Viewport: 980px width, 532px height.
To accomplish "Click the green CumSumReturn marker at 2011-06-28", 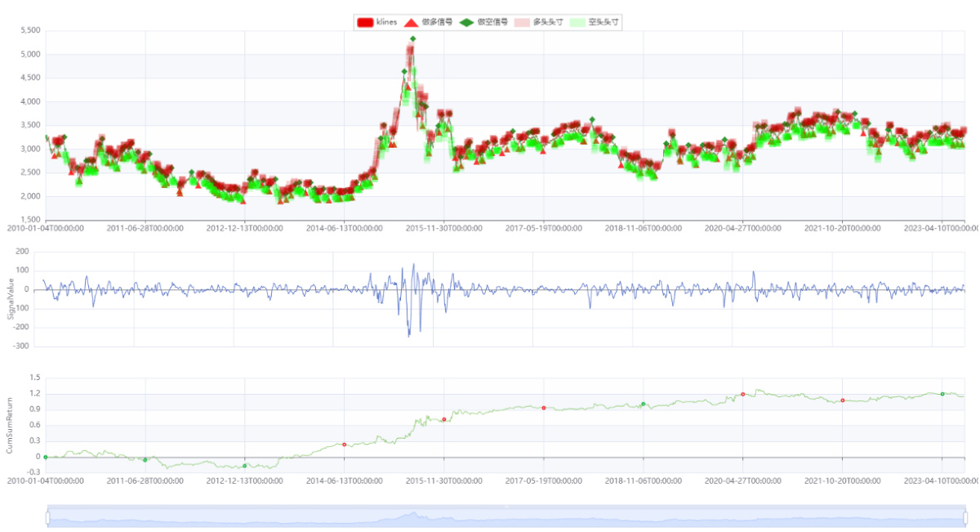I will pyautogui.click(x=145, y=460).
